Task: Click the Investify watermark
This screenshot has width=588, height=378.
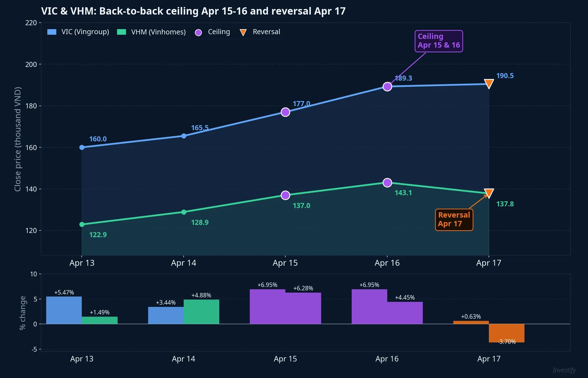Action: pos(564,370)
